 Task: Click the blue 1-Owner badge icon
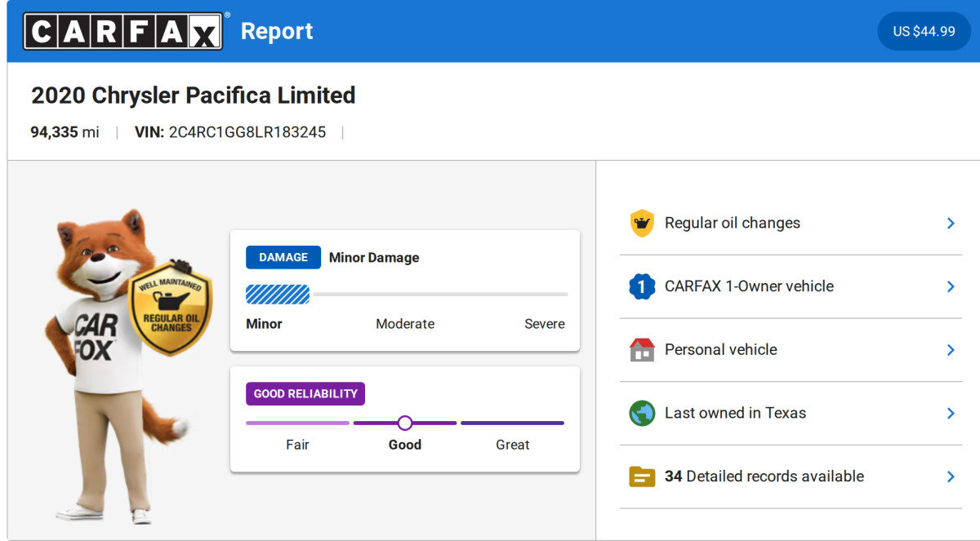point(642,286)
